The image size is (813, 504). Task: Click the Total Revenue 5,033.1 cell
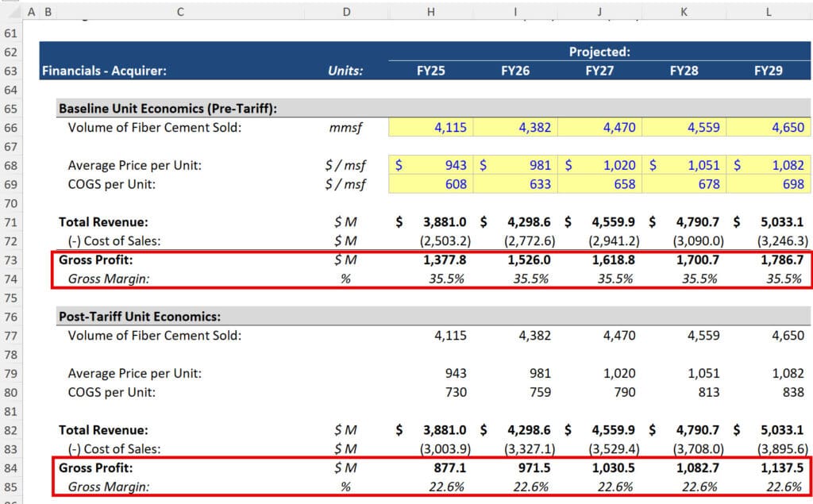click(x=767, y=222)
